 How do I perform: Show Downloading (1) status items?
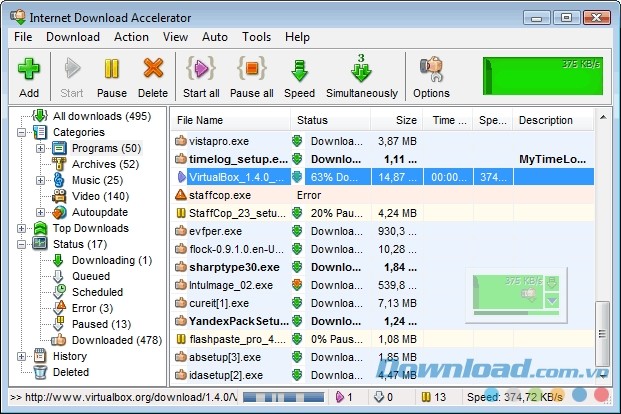point(112,260)
